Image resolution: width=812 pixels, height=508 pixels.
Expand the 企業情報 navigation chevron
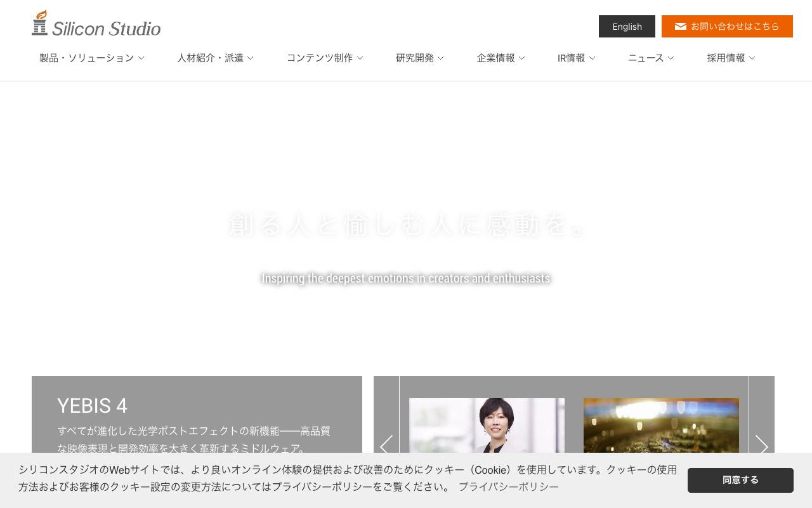tap(521, 58)
